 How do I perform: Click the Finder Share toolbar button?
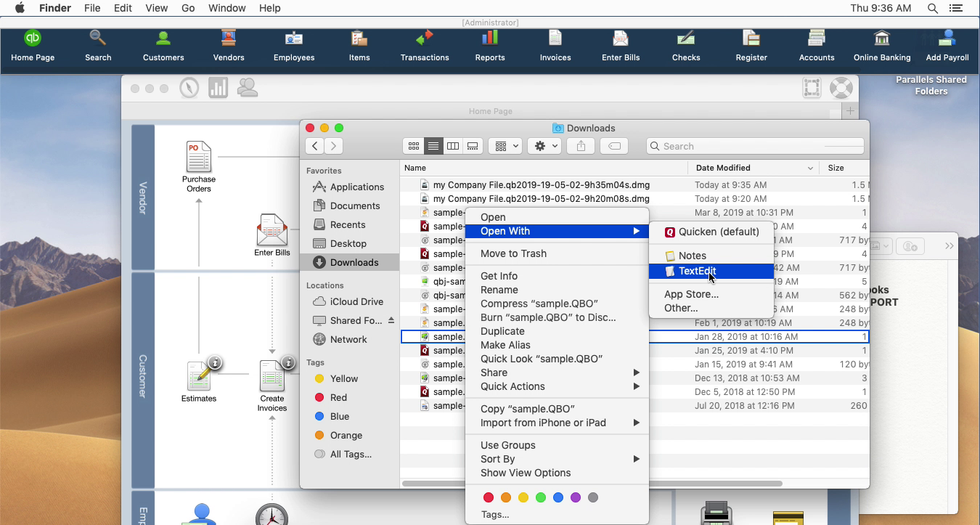[581, 146]
